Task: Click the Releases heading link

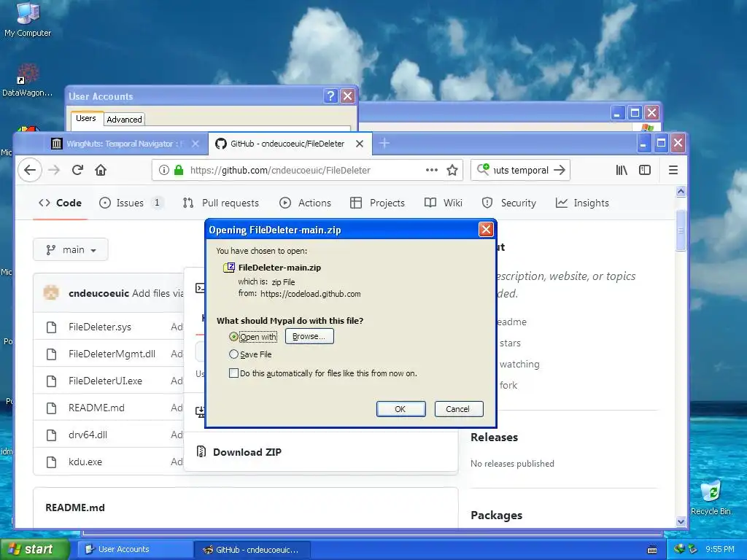Action: pos(494,437)
